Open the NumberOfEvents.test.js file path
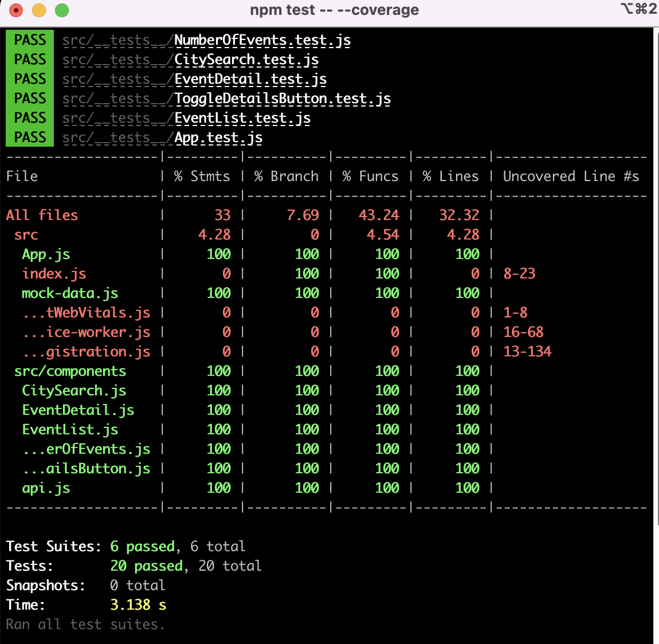Screen dimensions: 659x644 pyautogui.click(x=206, y=40)
